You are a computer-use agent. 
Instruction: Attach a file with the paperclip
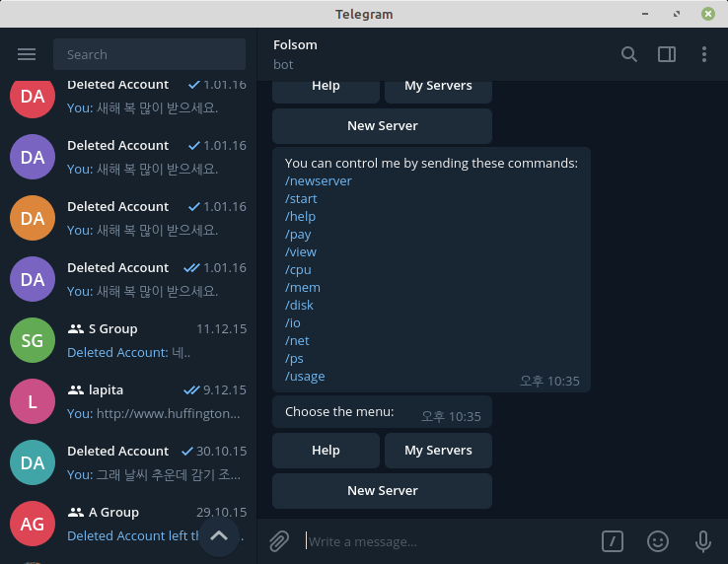(279, 541)
